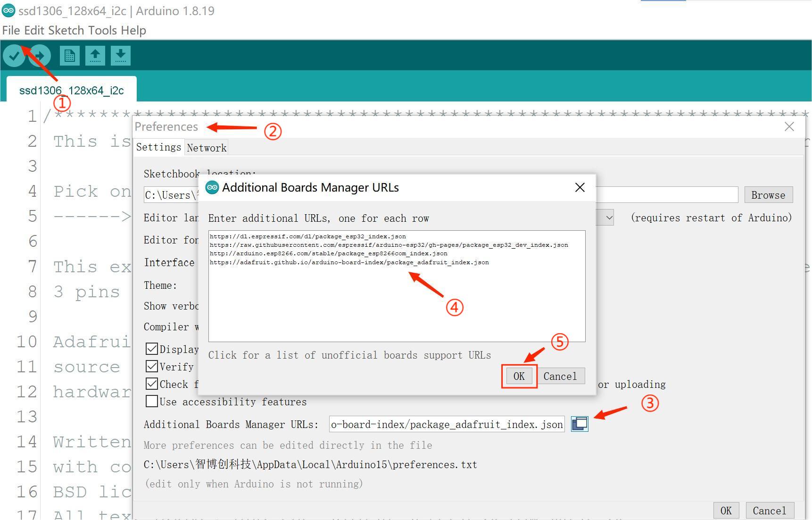Screen dimensions: 812x520
Task: Toggle the Display checkbox in Preferences
Action: click(152, 349)
